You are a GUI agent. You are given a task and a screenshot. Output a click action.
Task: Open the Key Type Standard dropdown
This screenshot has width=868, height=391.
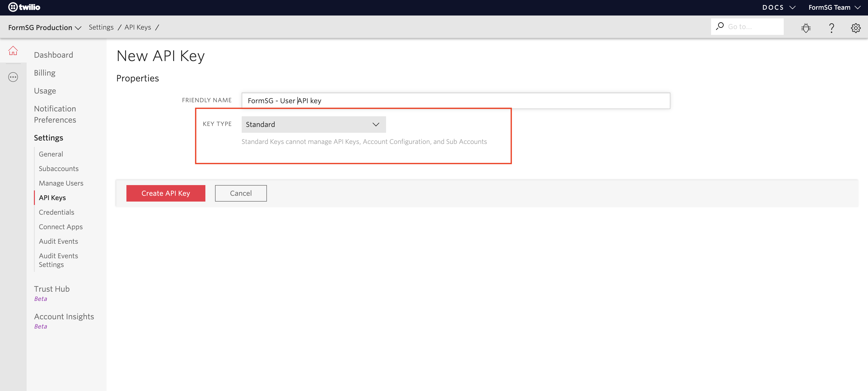(313, 124)
